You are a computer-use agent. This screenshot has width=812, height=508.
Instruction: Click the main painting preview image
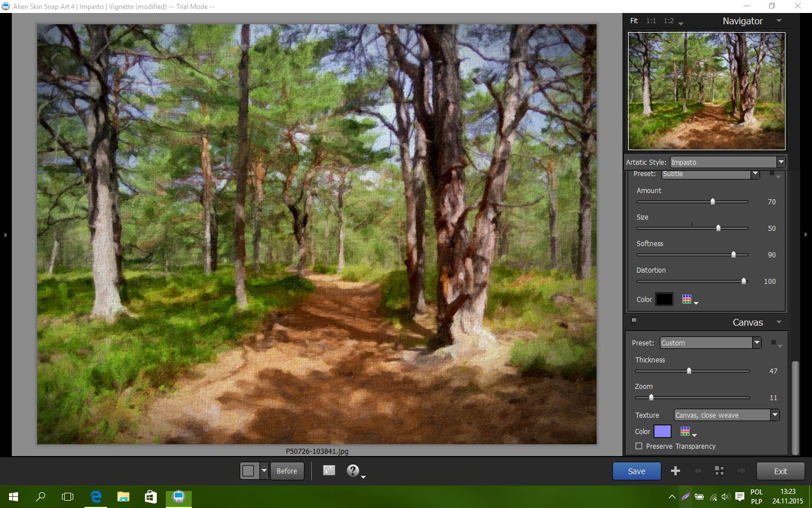pyautogui.click(x=317, y=234)
